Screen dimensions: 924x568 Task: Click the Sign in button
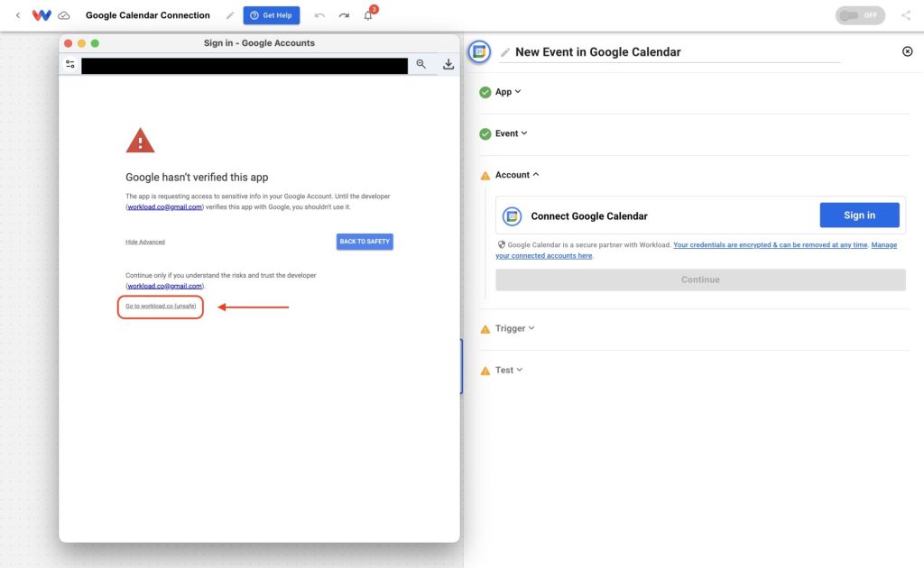(x=859, y=215)
